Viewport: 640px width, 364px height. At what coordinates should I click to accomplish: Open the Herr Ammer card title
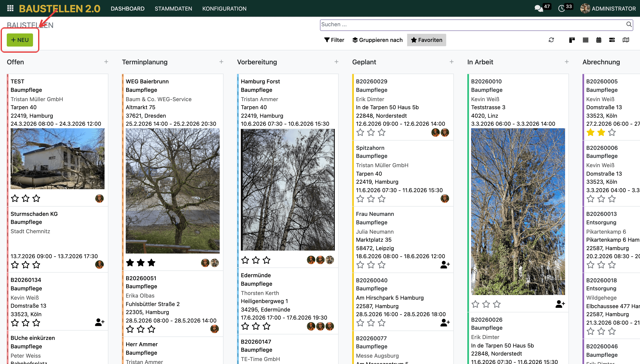point(142,344)
